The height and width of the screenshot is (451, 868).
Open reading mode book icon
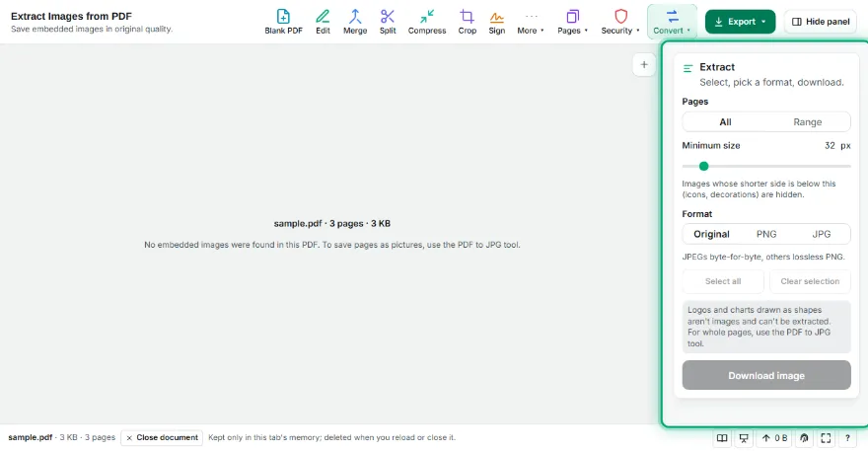[722, 438]
